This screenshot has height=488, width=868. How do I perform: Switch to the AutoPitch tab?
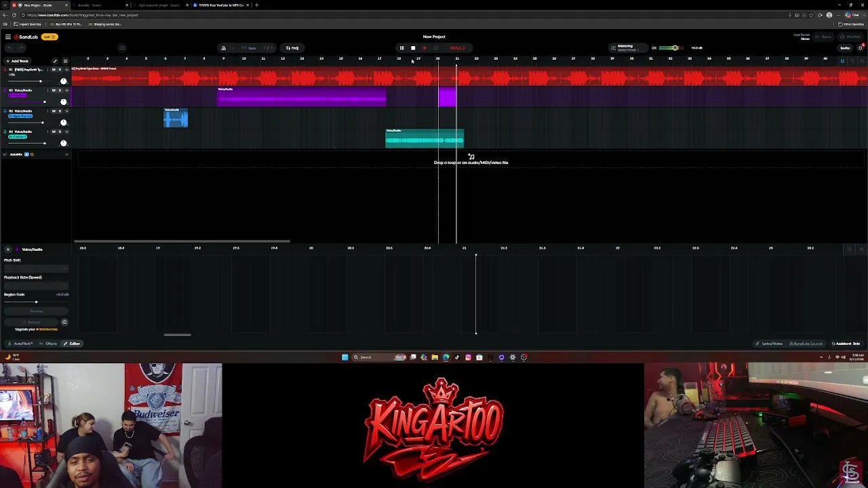point(21,344)
